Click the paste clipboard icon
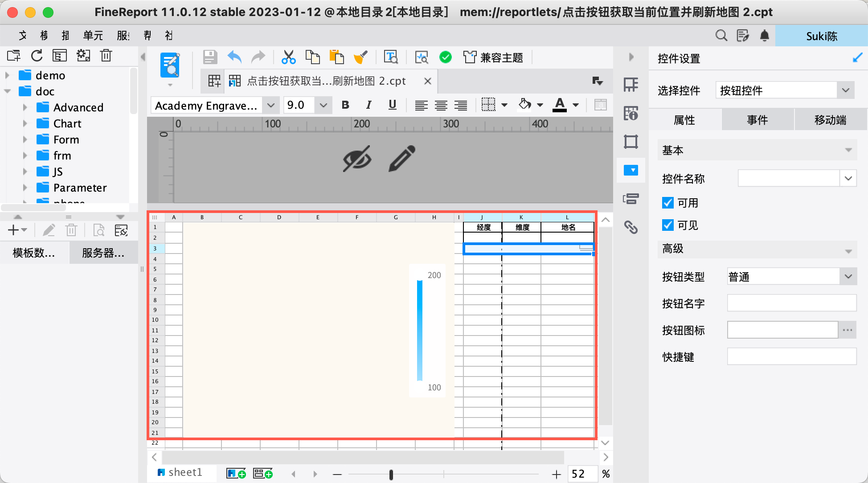Image resolution: width=868 pixels, height=483 pixels. [337, 57]
